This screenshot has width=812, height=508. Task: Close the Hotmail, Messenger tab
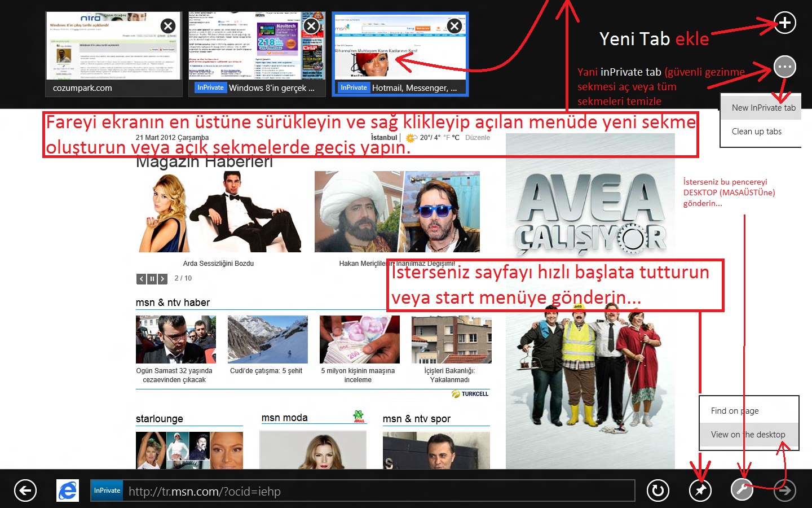pos(454,26)
